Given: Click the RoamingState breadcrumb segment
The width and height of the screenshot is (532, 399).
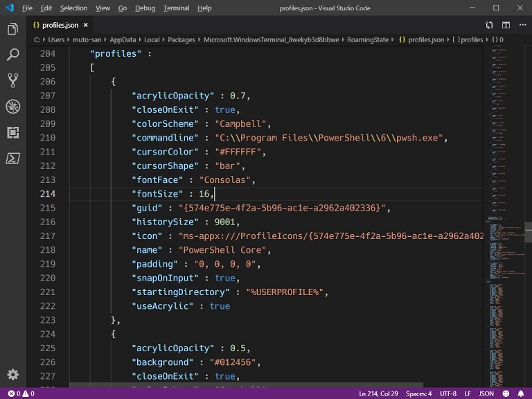Looking at the screenshot, I should pos(368,39).
